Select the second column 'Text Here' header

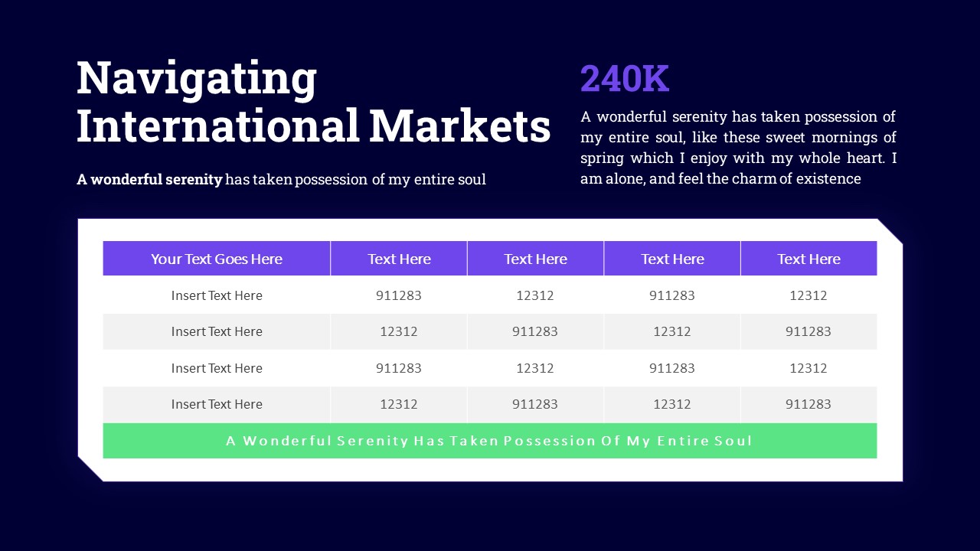[x=399, y=259]
